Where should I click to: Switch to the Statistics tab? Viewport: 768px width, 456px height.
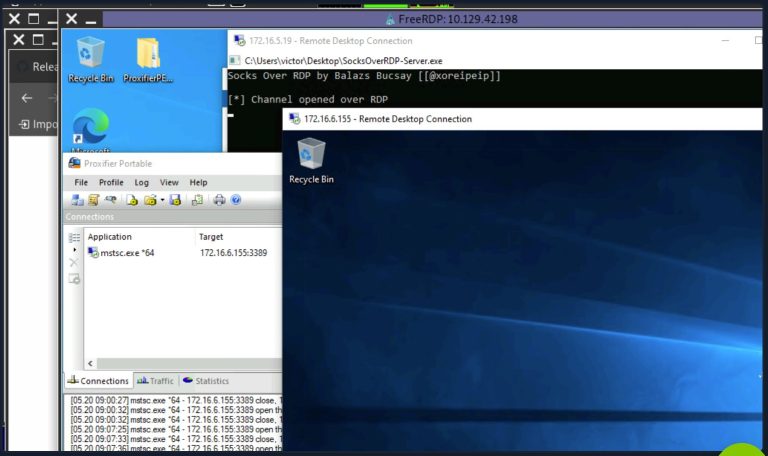(206, 381)
